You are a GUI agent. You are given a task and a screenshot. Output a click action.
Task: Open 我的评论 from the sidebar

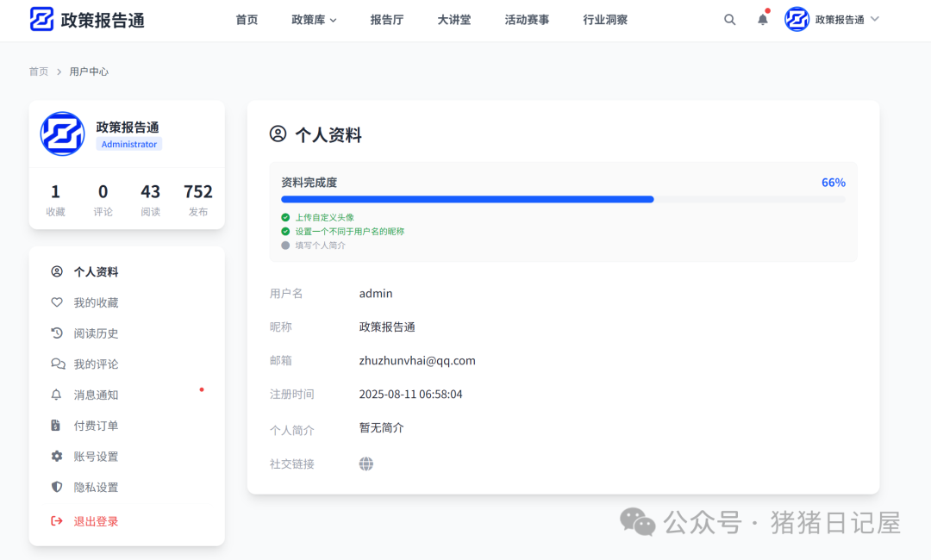pyautogui.click(x=96, y=364)
